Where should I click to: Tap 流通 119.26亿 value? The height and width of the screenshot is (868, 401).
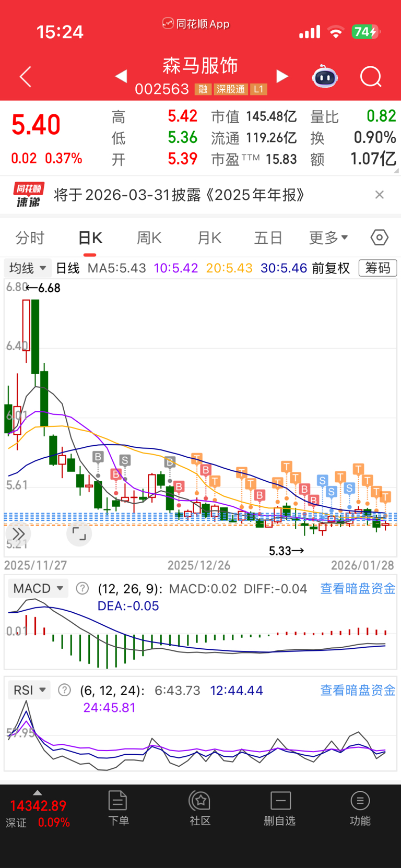[254, 138]
